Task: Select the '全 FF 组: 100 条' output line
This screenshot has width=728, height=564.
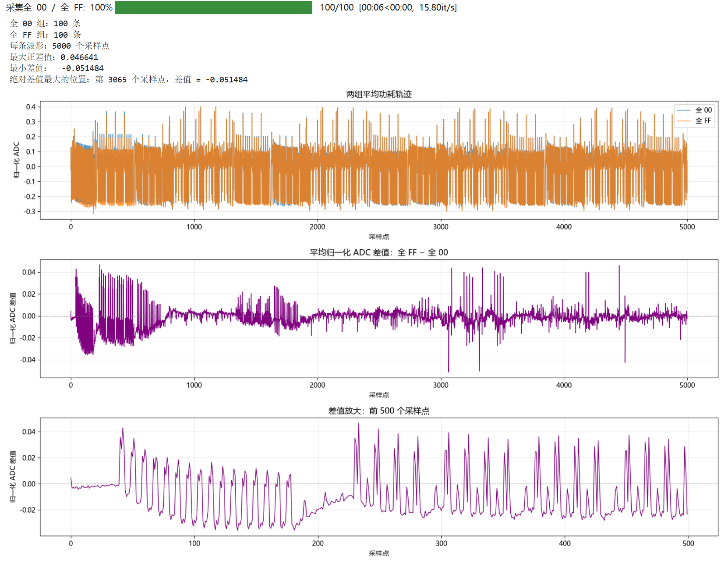Action: pos(46,35)
